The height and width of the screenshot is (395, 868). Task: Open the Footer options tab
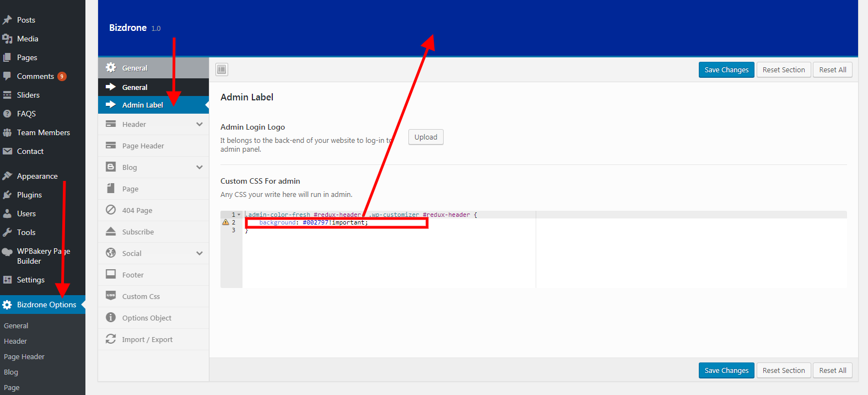[x=153, y=275]
